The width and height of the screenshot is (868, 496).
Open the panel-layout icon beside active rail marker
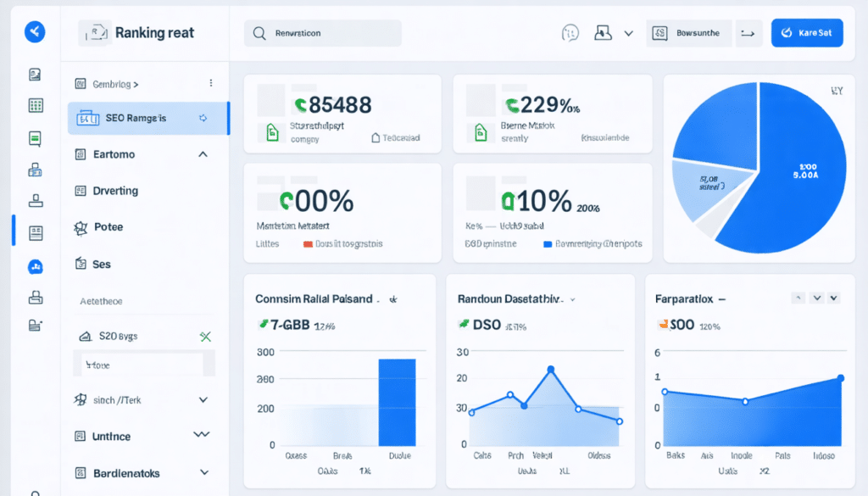(36, 233)
